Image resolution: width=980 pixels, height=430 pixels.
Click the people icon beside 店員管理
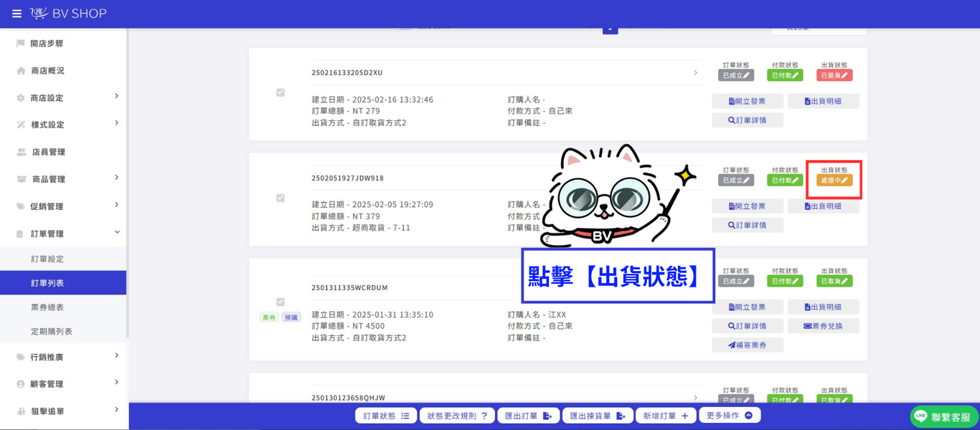(21, 152)
